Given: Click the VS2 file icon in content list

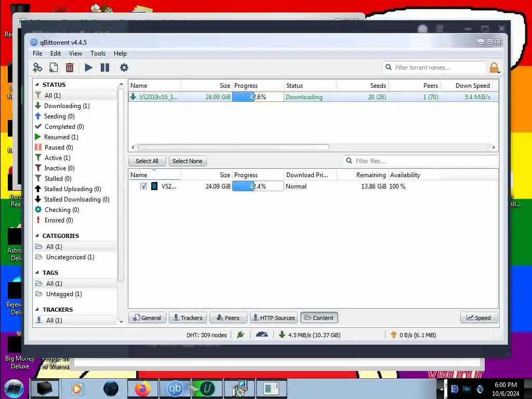Looking at the screenshot, I should [154, 187].
